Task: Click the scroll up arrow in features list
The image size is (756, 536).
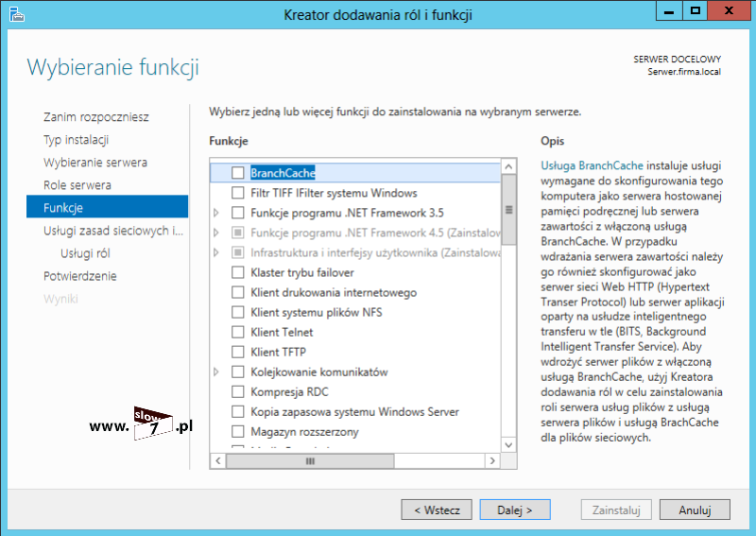Action: (509, 167)
